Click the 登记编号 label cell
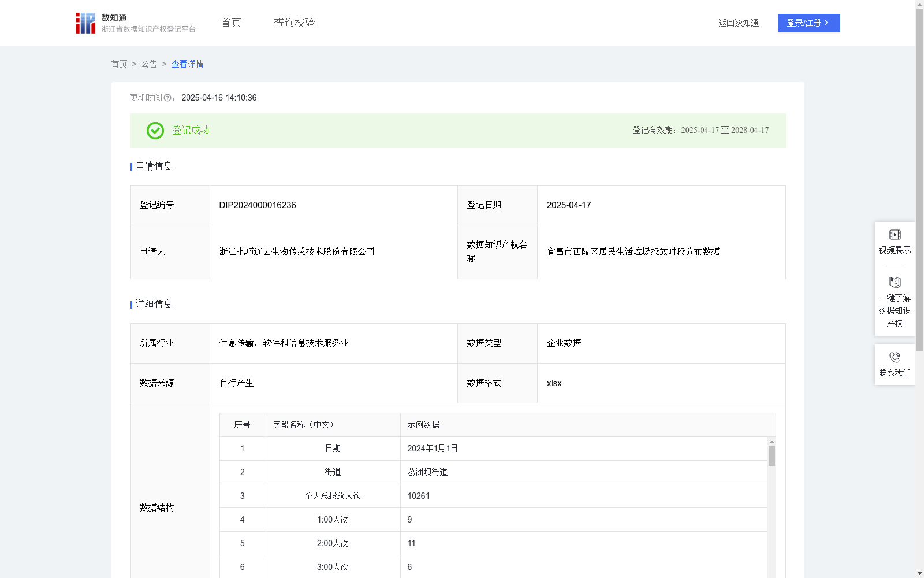The height and width of the screenshot is (578, 924). tap(170, 205)
